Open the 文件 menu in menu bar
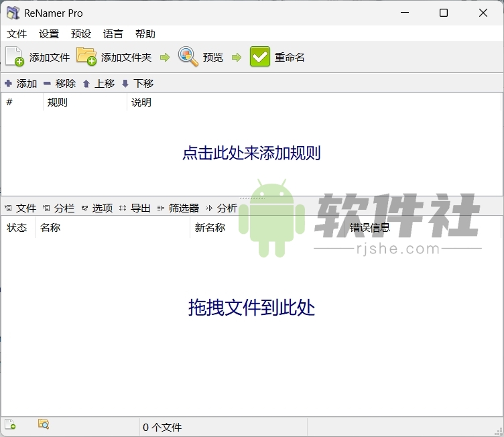This screenshot has width=504, height=437. point(17,34)
